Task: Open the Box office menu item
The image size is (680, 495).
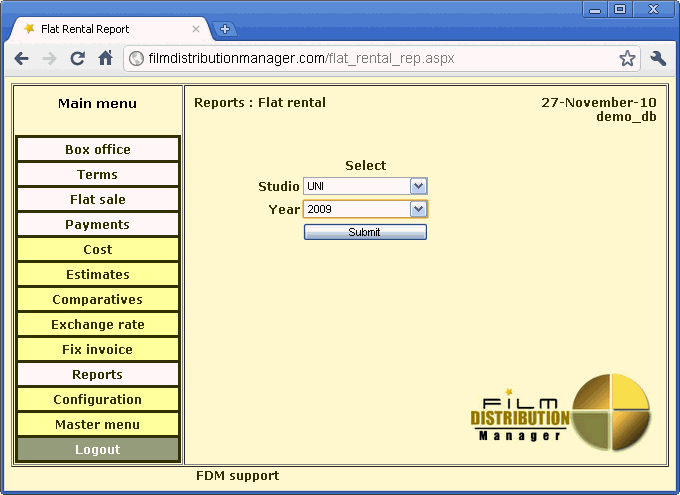Action: coord(98,150)
